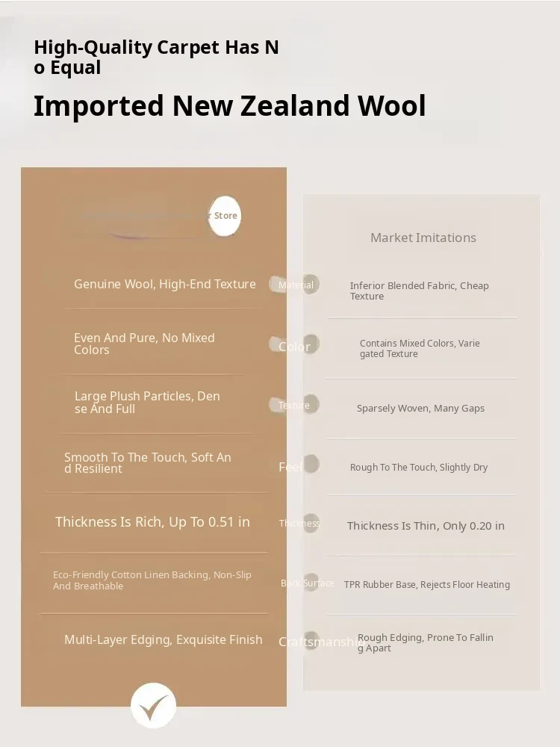This screenshot has width=560, height=747.
Task: Select the Market Imitations column header
Action: pyautogui.click(x=423, y=238)
